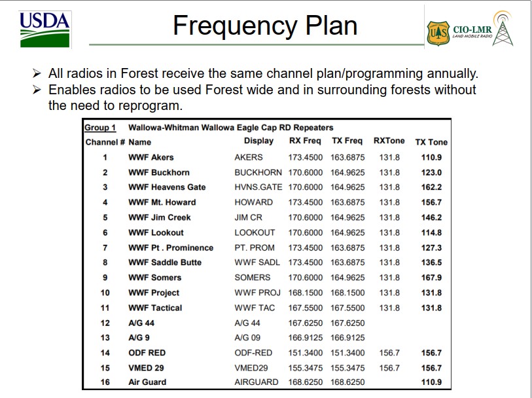This screenshot has height=398, width=532.
Task: Click the Frequency Plan slide title
Action: click(x=265, y=26)
